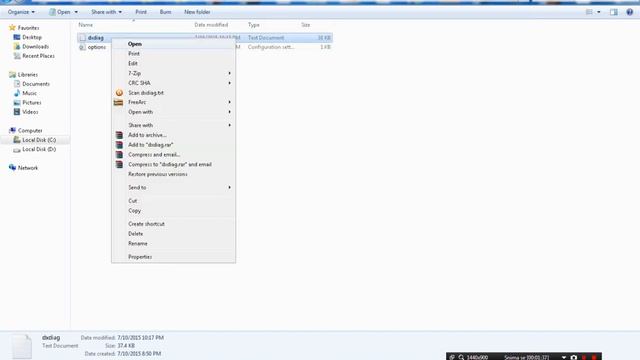Viewport: 640px width, 360px height.
Task: Select Local Disk (C:) drive
Action: [x=39, y=140]
